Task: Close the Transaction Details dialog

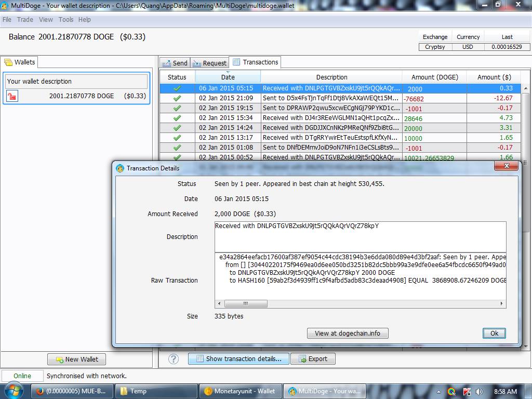Action: tap(507, 166)
